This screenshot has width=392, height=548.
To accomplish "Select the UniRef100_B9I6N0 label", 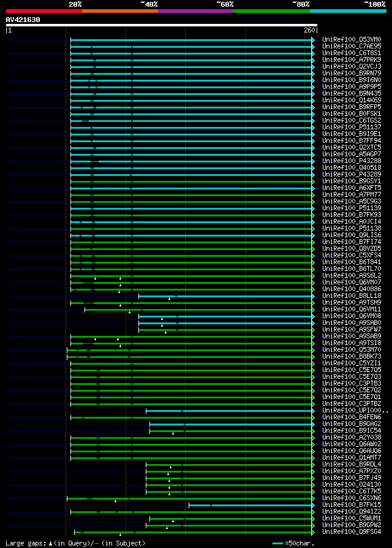I will (x=352, y=80).
